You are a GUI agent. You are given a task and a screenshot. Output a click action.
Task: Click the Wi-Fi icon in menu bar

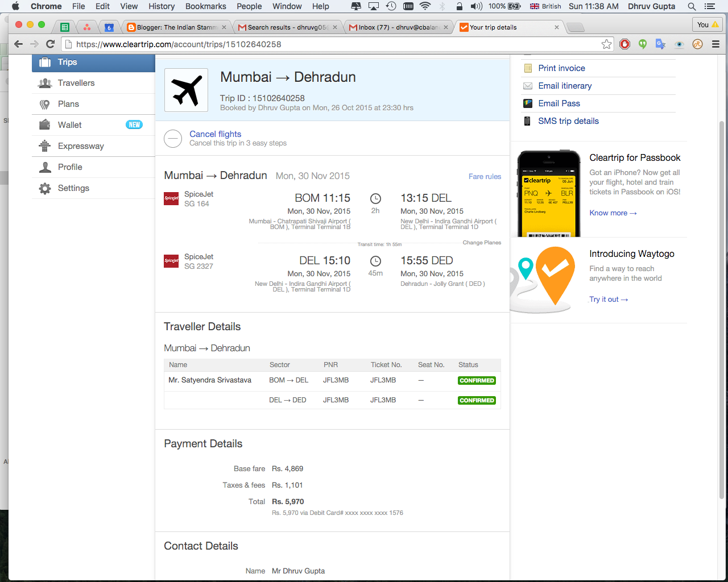tap(425, 6)
